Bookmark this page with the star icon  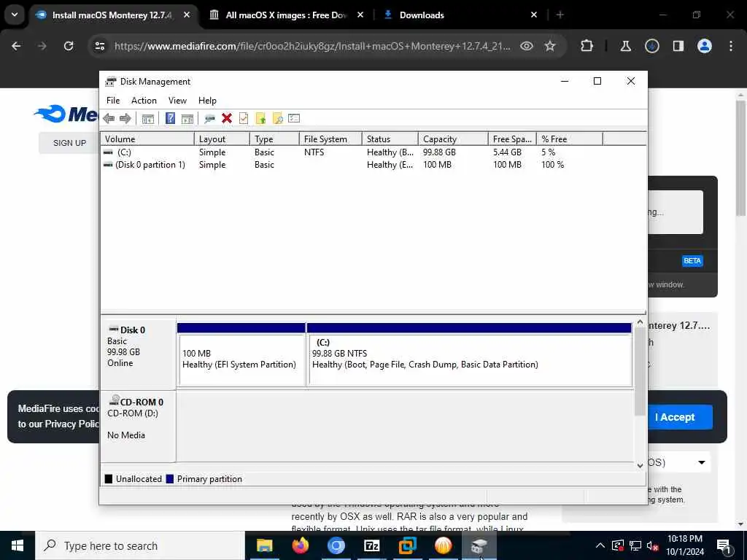pyautogui.click(x=550, y=46)
